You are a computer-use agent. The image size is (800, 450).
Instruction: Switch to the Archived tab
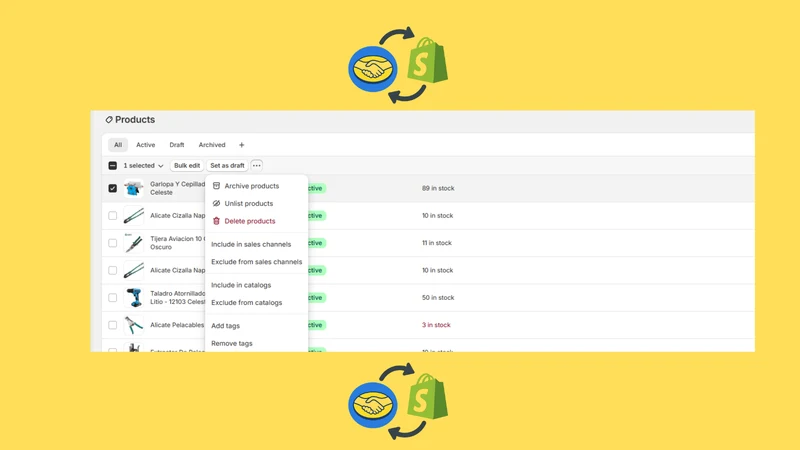[212, 145]
